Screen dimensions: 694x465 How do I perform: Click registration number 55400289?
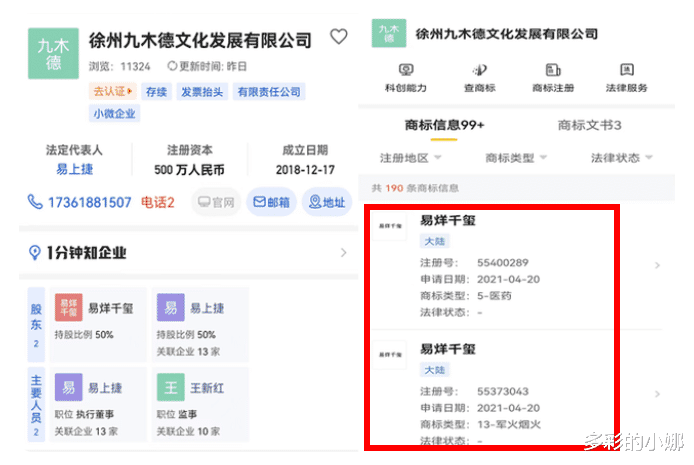coord(503,263)
